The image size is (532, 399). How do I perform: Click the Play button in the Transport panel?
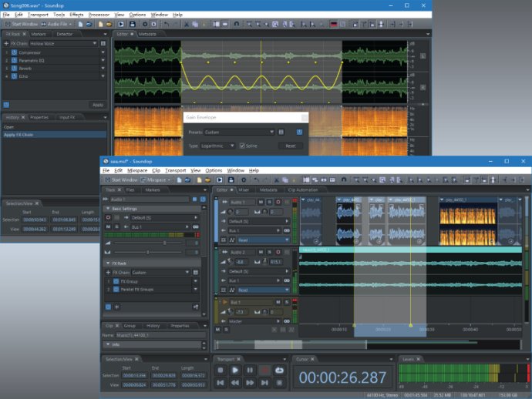pyautogui.click(x=235, y=370)
